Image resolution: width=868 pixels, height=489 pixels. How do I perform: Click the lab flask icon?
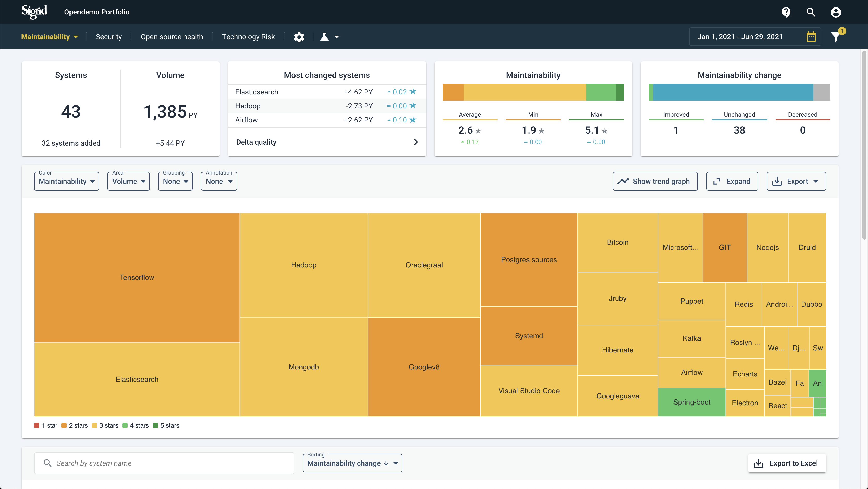coord(324,37)
